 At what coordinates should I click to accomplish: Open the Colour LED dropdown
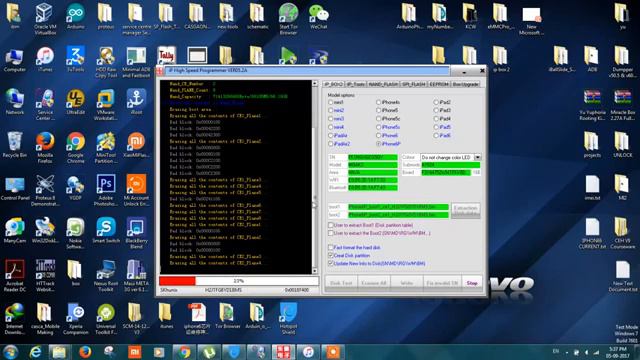478,158
